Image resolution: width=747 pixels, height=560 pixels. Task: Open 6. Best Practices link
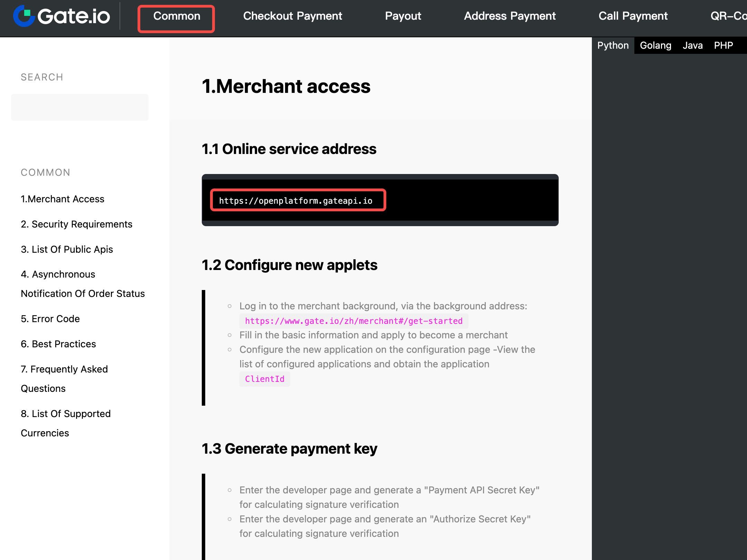pyautogui.click(x=58, y=344)
